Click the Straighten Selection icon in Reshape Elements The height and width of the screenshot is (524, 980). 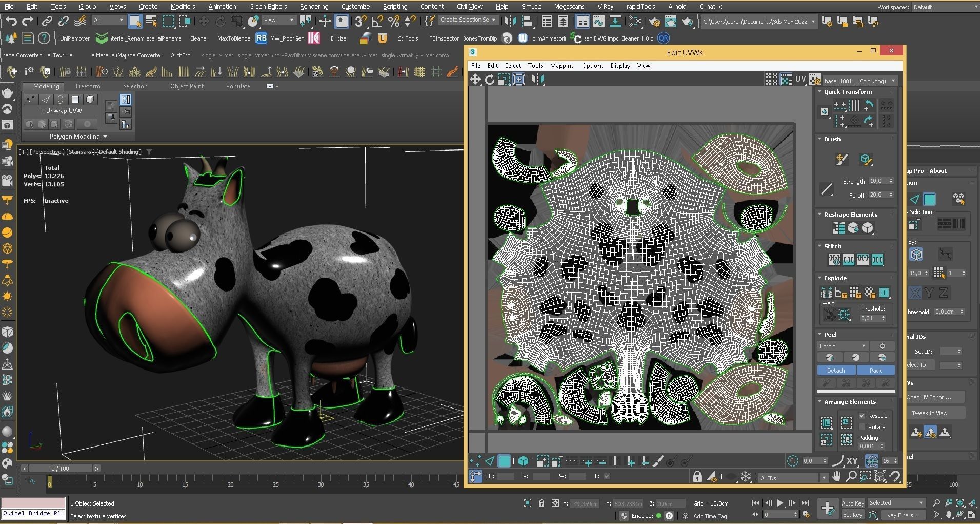tap(839, 228)
